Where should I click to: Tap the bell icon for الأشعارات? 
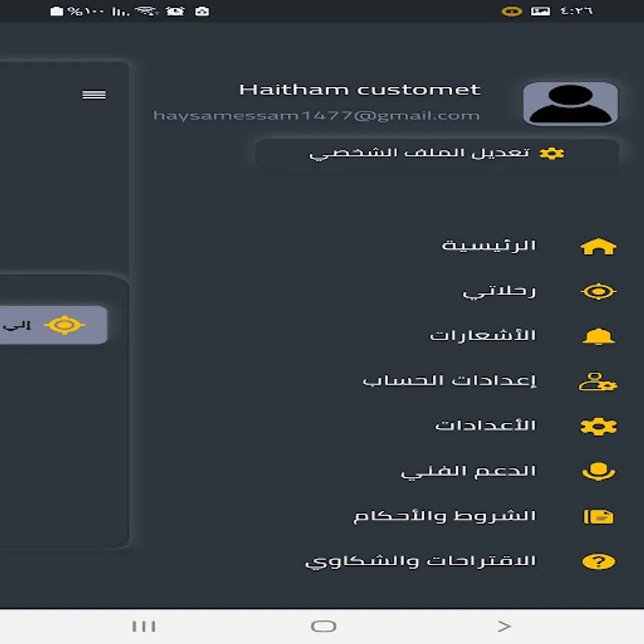coord(598,336)
